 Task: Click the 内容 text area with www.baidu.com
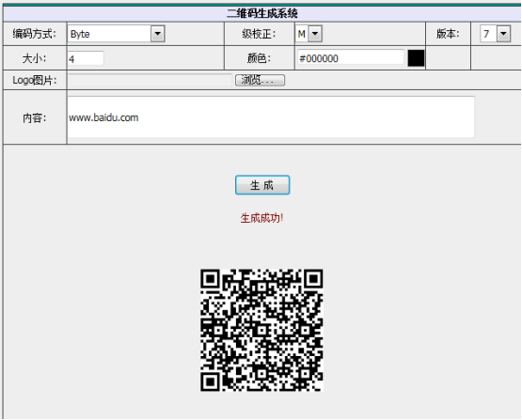click(271, 117)
